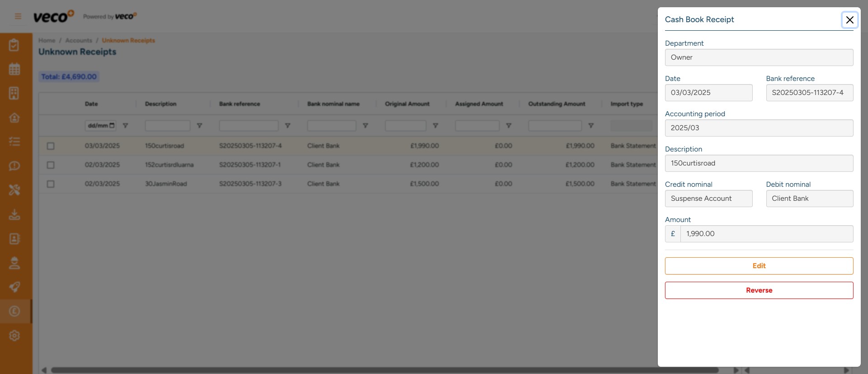The image size is (868, 374).
Task: Open the settings gear in sidebar
Action: pos(14,336)
